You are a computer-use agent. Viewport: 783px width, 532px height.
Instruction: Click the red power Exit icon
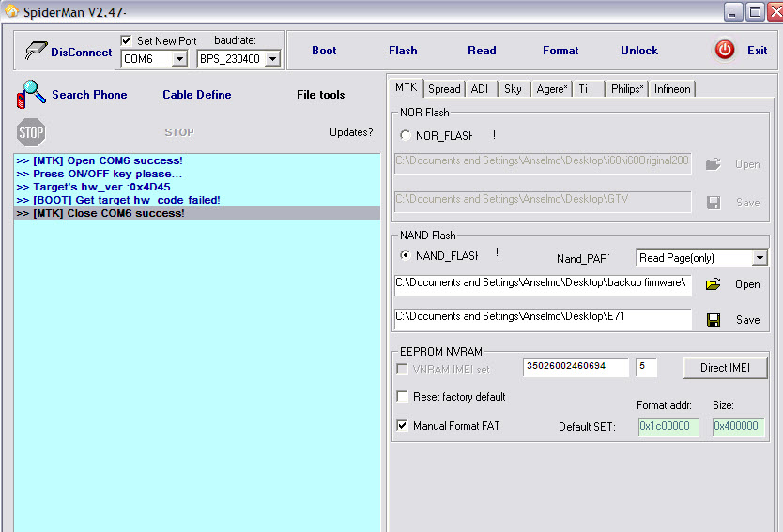[724, 50]
